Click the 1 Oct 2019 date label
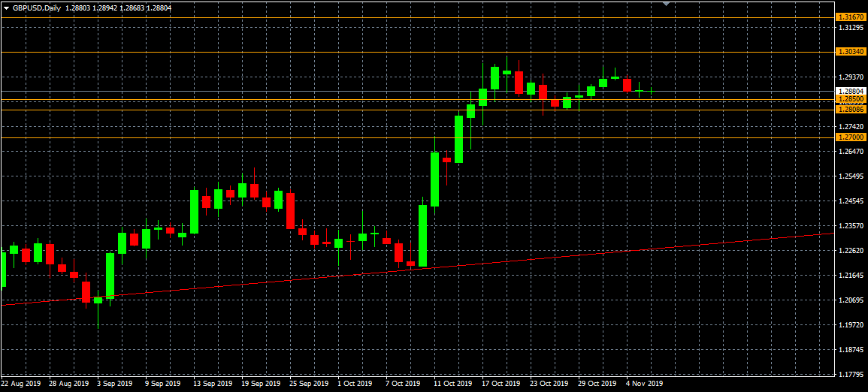The image size is (868, 392). 355,384
